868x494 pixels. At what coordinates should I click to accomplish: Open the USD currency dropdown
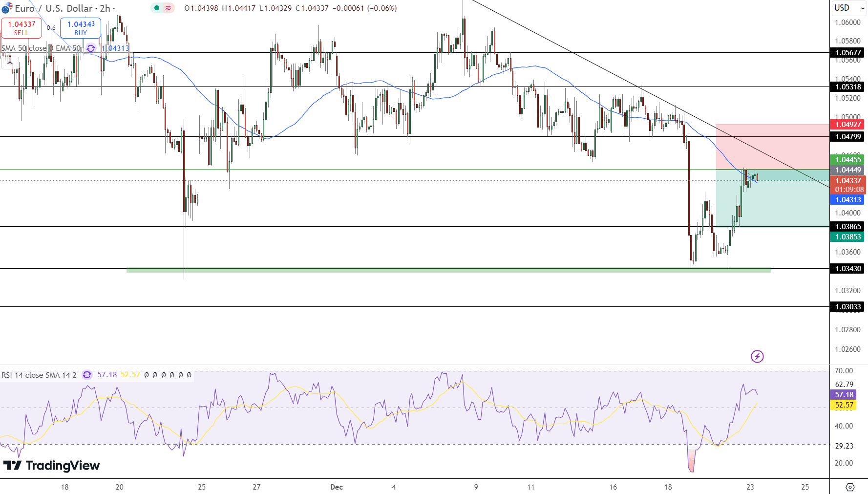click(x=848, y=8)
